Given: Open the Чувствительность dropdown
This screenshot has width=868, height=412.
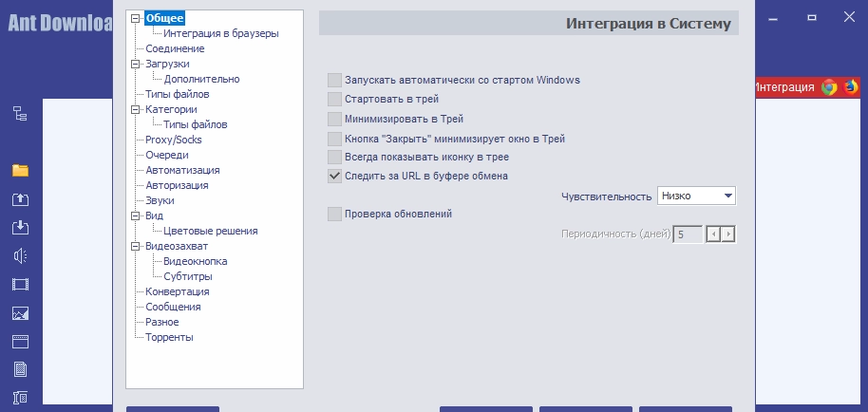Looking at the screenshot, I should [x=696, y=196].
